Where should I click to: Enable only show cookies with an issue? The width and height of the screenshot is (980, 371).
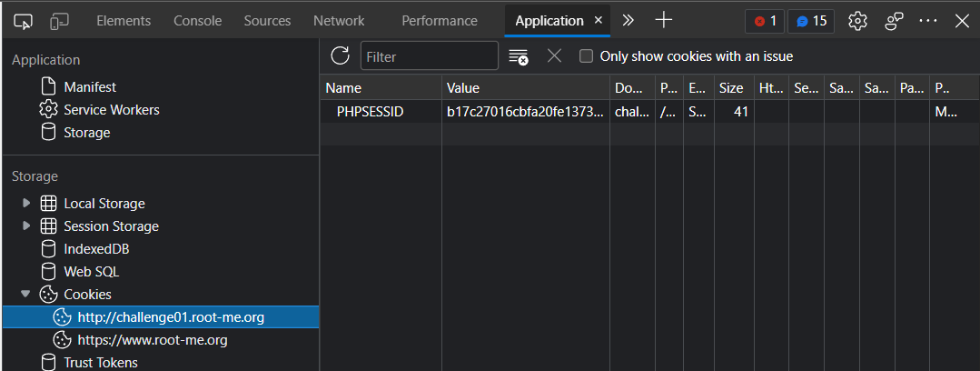coord(586,56)
